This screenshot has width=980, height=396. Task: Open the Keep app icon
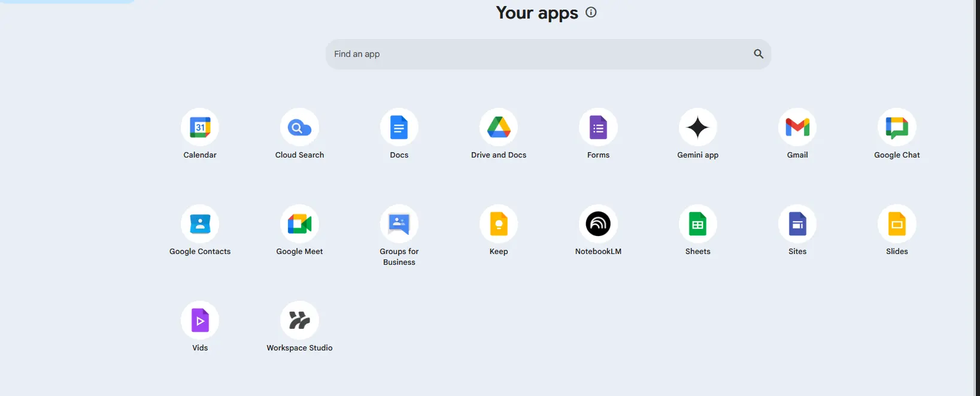(499, 223)
